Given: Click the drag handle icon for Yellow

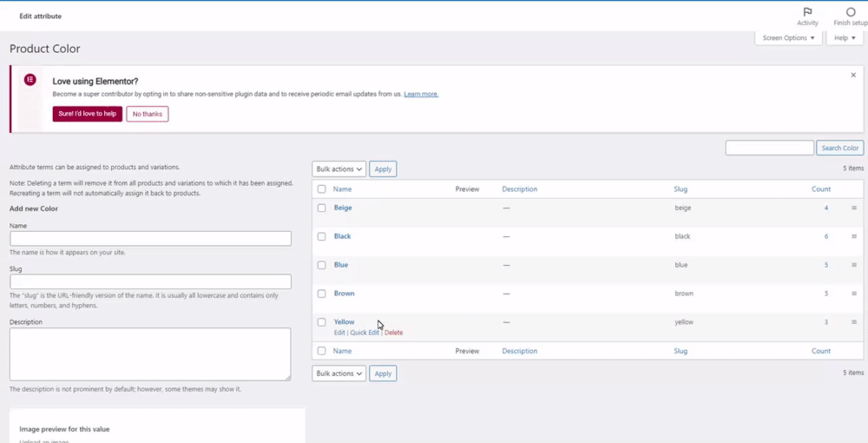Looking at the screenshot, I should (854, 322).
